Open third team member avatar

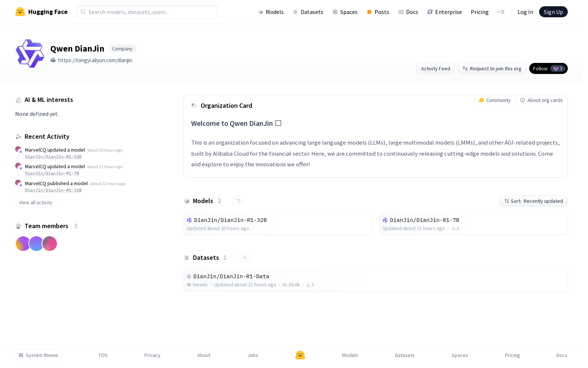[50, 244]
